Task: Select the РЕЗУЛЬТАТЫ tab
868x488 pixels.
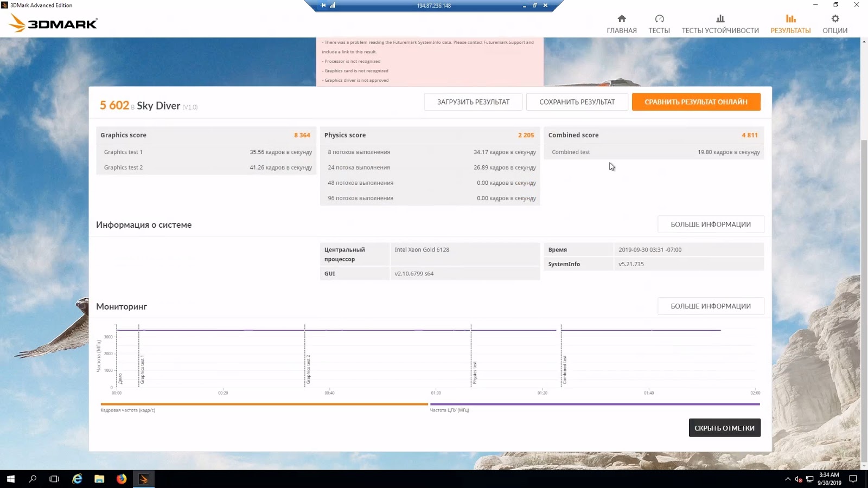Action: point(790,24)
